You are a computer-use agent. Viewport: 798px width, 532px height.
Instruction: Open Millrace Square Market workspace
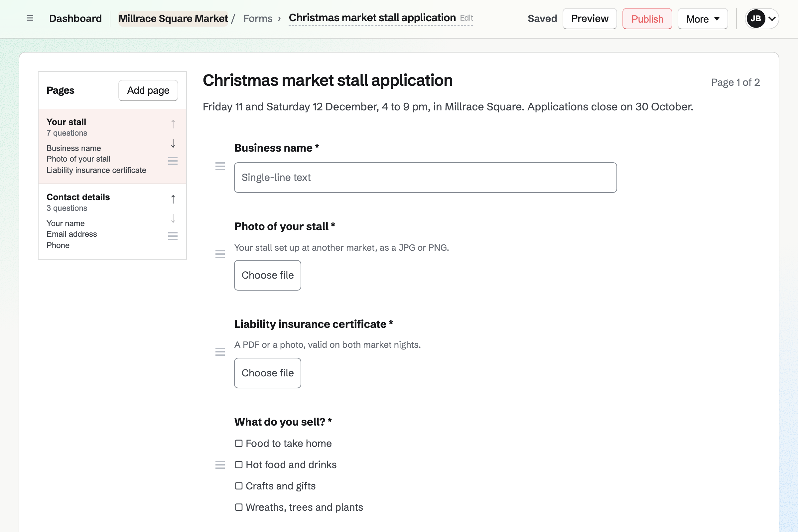coord(173,18)
